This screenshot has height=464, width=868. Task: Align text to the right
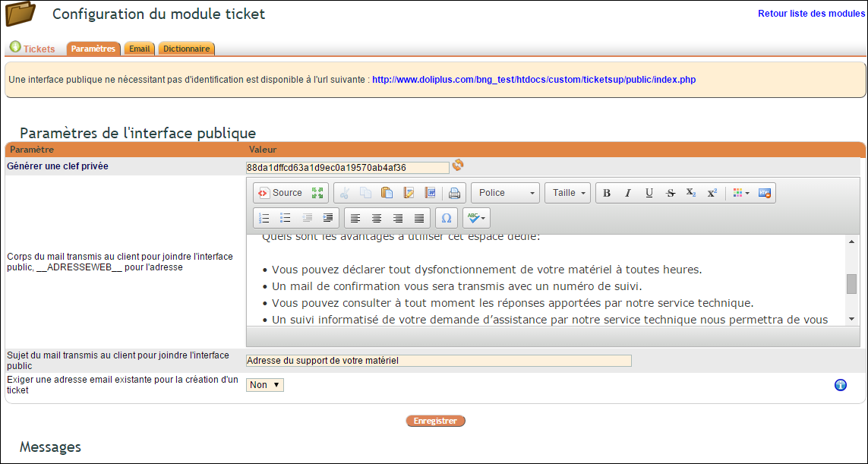point(397,218)
